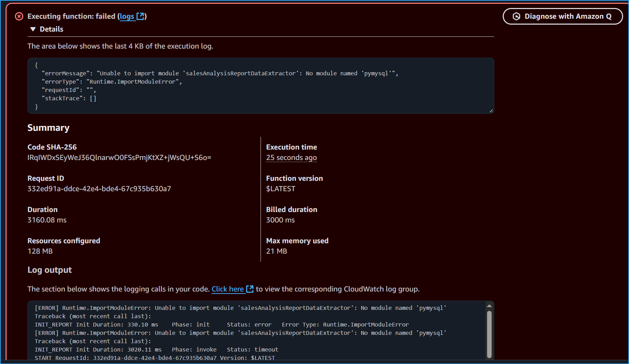The height and width of the screenshot is (364, 629).
Task: Click the Request ID value
Action: [x=99, y=188]
